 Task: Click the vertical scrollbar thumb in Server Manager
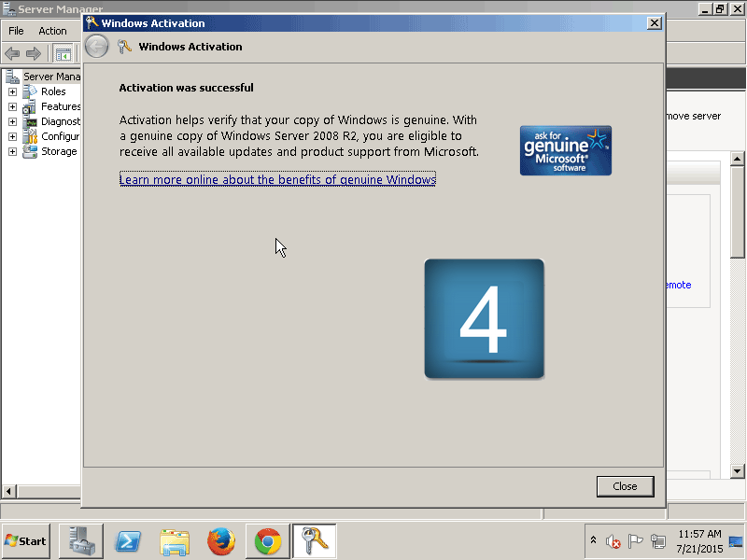(737, 212)
